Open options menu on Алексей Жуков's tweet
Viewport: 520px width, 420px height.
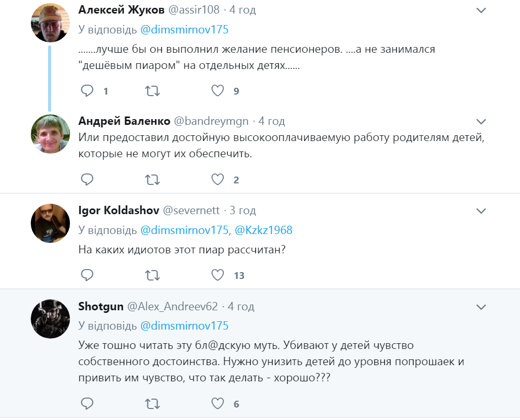(x=481, y=9)
